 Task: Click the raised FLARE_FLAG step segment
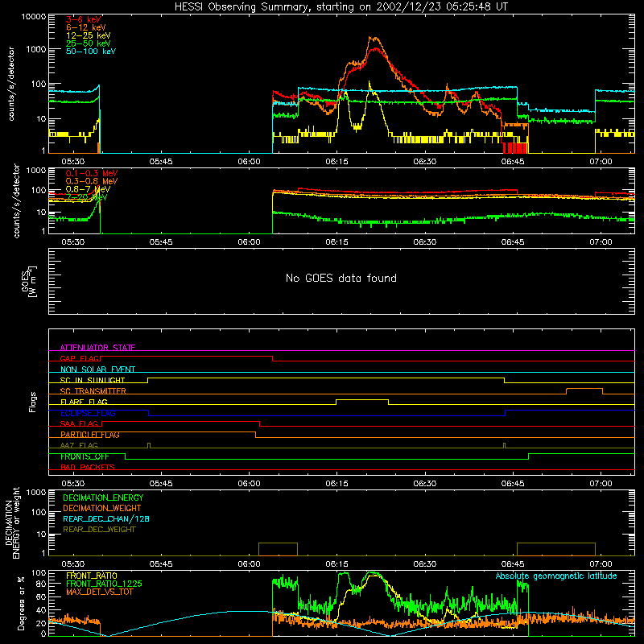click(362, 399)
